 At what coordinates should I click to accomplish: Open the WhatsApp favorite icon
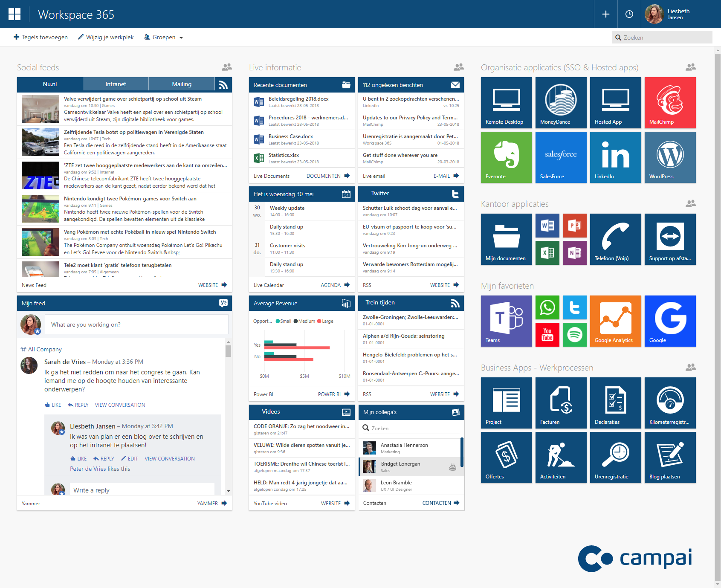tap(547, 307)
